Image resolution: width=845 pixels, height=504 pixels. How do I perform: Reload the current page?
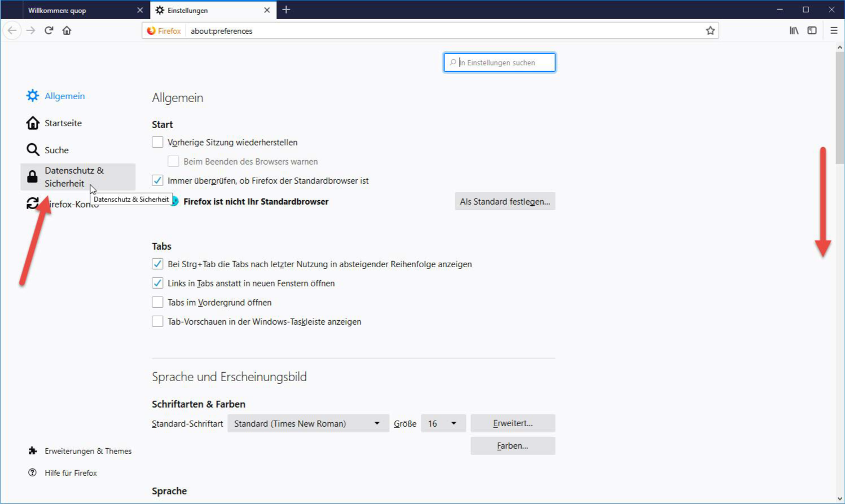[49, 30]
